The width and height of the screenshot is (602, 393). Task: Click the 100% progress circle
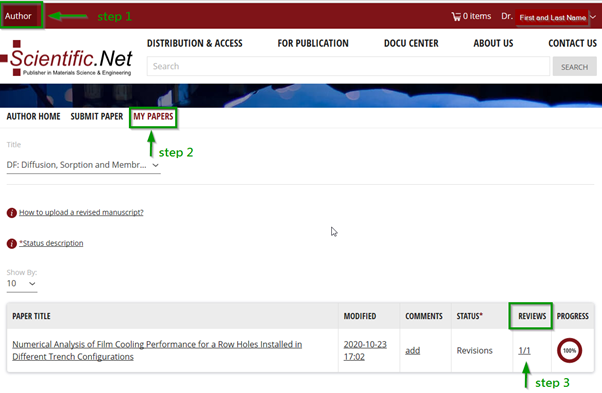tap(569, 350)
